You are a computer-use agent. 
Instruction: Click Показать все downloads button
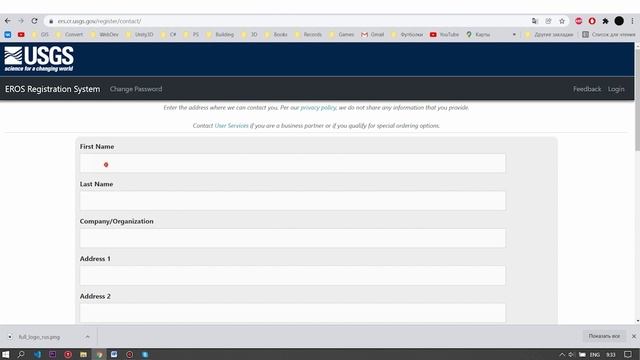[604, 336]
